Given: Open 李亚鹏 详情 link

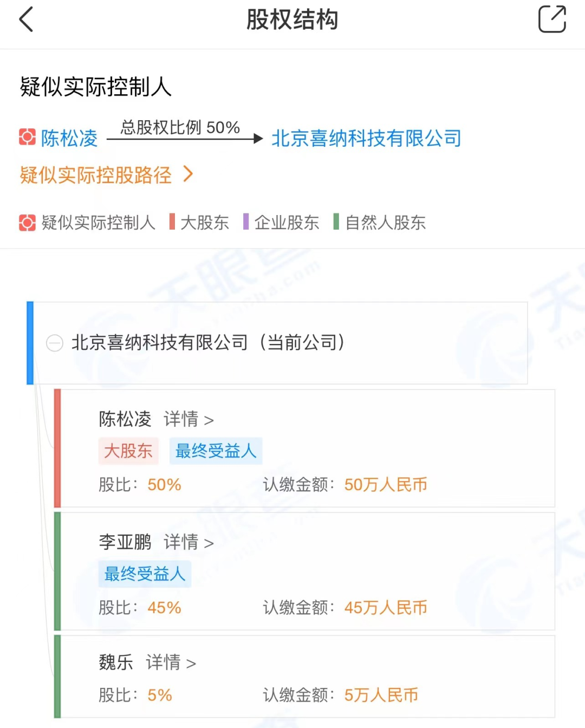Looking at the screenshot, I should pyautogui.click(x=188, y=542).
